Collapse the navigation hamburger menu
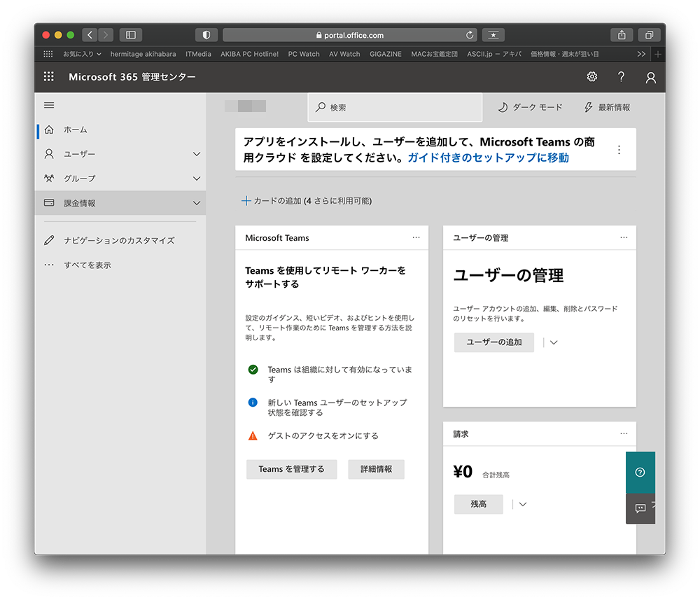Image resolution: width=700 pixels, height=600 pixels. 49,105
